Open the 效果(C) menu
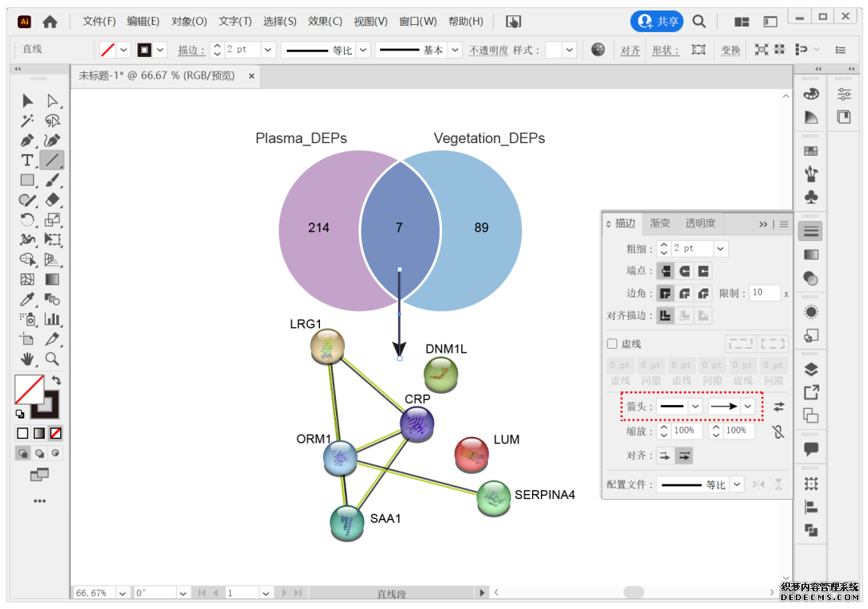The width and height of the screenshot is (868, 609). click(325, 22)
